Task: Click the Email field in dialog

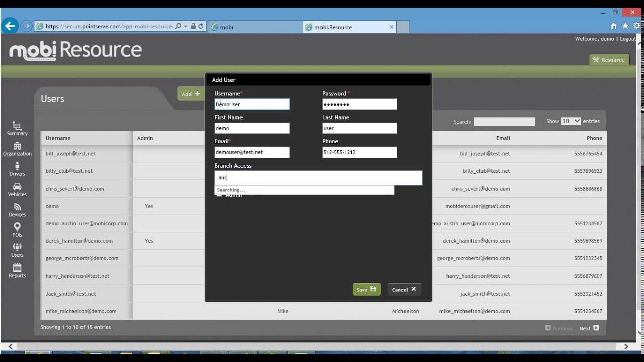Action: pos(252,152)
